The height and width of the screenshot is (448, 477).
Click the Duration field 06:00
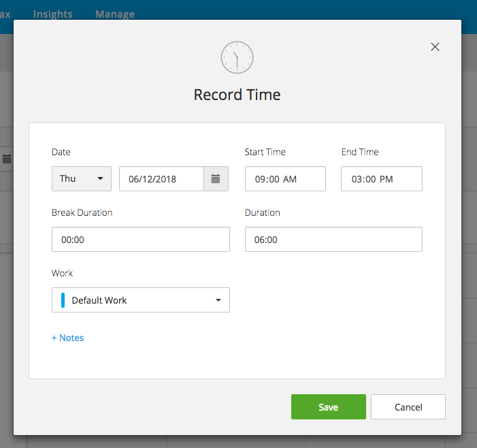point(333,239)
